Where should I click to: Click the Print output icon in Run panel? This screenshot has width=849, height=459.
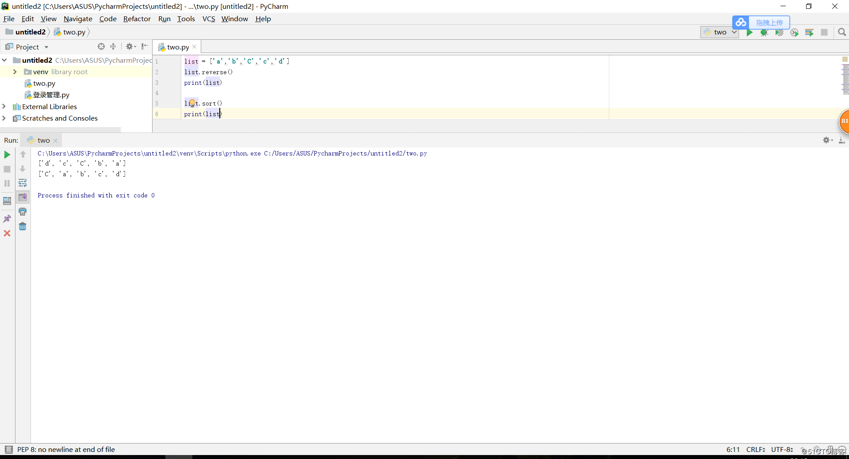[x=22, y=212]
